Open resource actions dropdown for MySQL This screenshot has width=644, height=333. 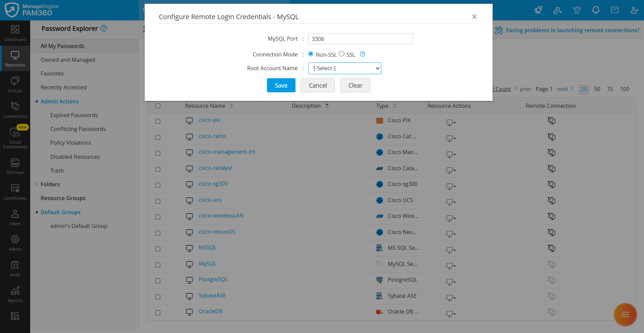click(451, 266)
